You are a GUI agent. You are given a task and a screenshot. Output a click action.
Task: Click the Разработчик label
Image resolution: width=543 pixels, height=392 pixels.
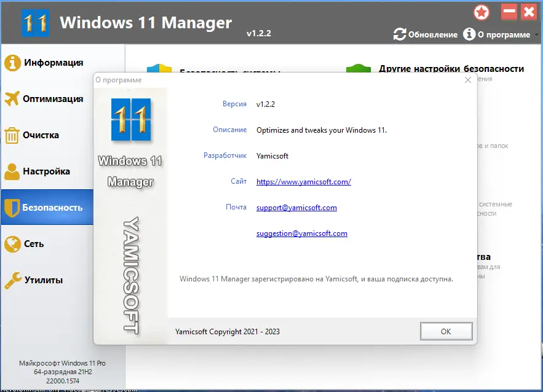coord(225,155)
